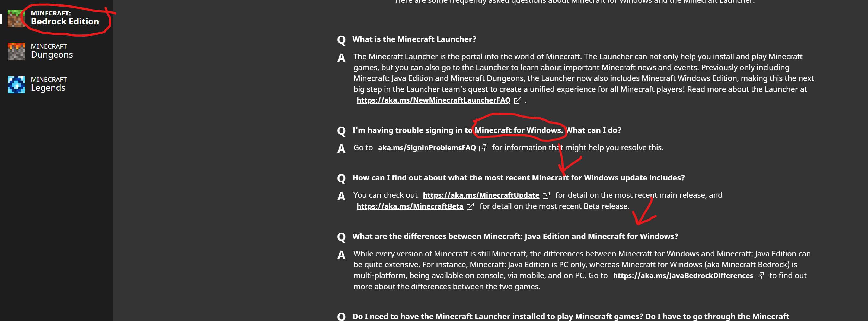Viewport: 868px width, 321px height.
Task: Visit the aka.ms/MinecraftBeta link
Action: 410,206
